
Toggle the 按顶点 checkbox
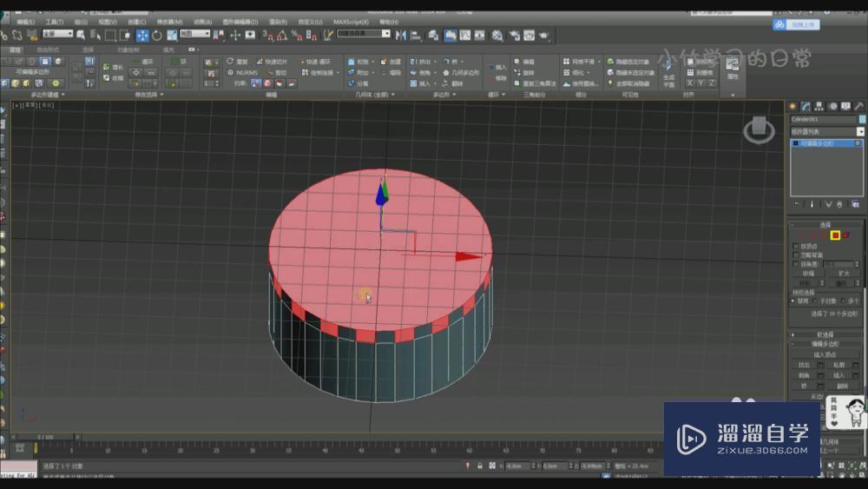click(x=796, y=246)
